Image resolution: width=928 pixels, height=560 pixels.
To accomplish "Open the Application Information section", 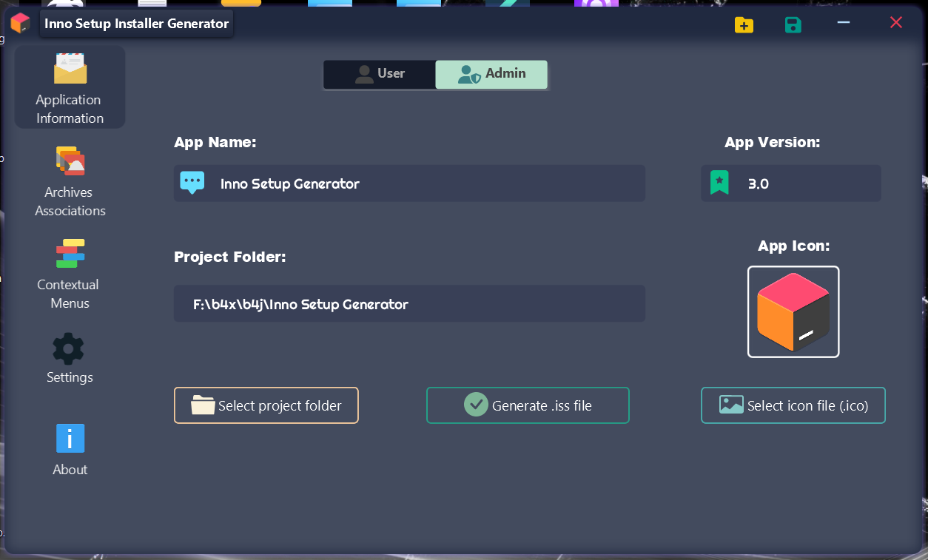I will (x=70, y=87).
